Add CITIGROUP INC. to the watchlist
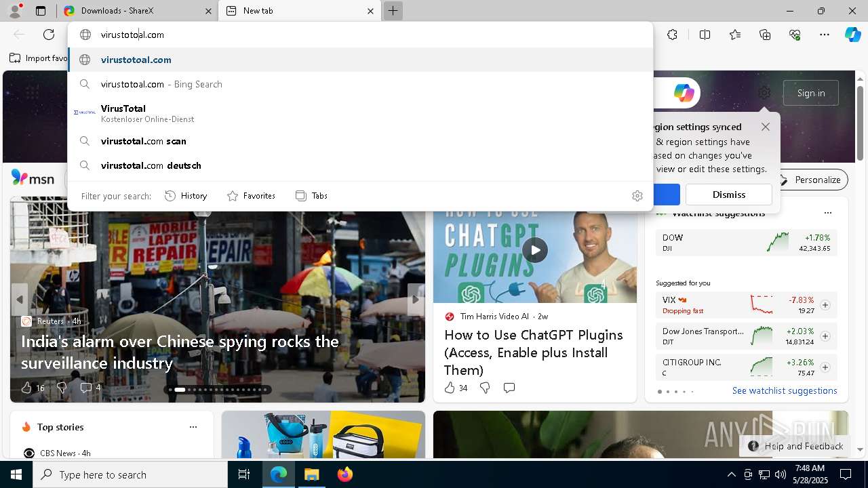Viewport: 868px width, 488px height. [825, 367]
